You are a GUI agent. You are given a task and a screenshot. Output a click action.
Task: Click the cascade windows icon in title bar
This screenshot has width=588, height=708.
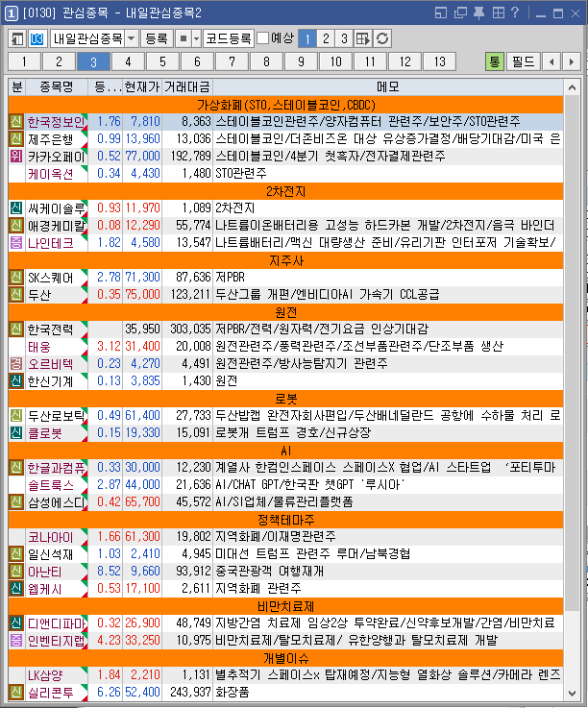click(x=460, y=12)
